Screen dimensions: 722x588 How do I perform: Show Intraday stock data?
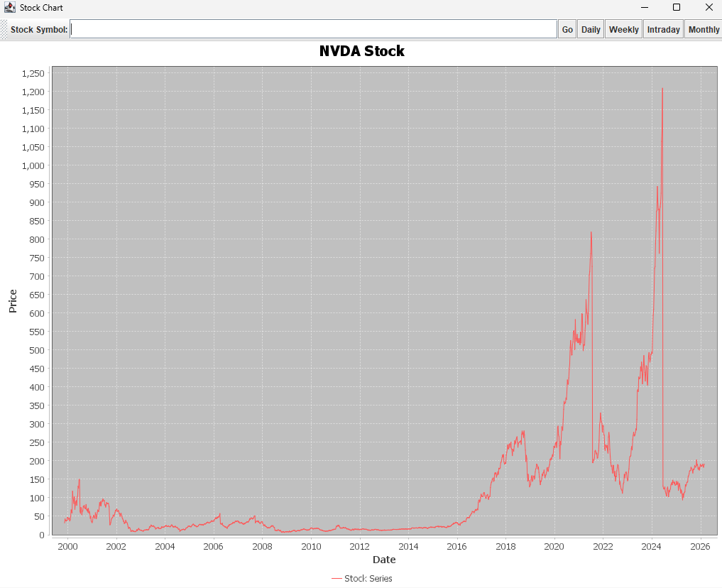pyautogui.click(x=663, y=29)
